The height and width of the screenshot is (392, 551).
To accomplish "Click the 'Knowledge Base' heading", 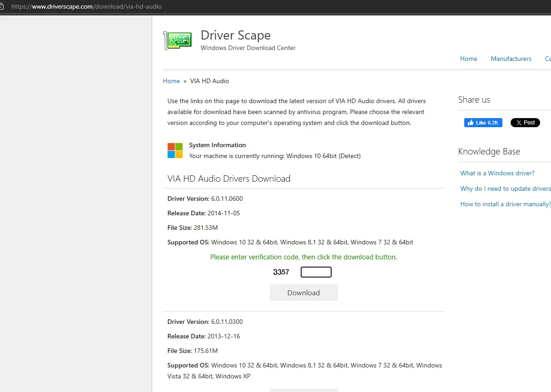I will 489,152.
